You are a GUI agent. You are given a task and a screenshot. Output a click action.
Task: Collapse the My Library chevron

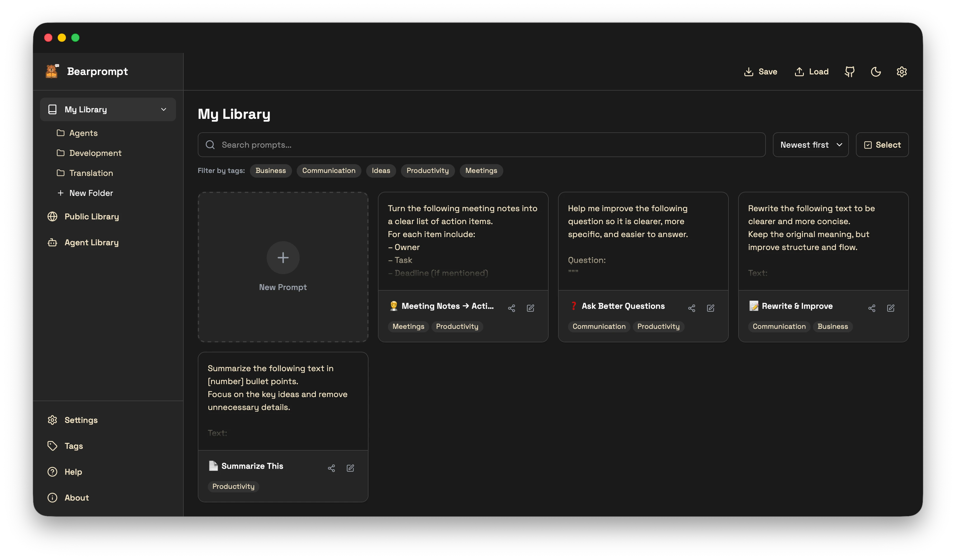(164, 110)
